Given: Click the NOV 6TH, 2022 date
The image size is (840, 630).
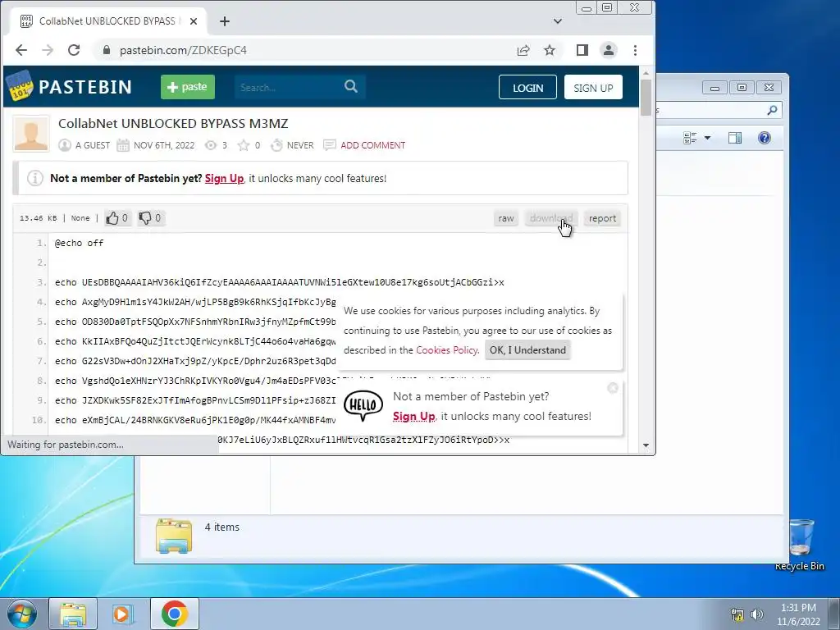Looking at the screenshot, I should 164,145.
